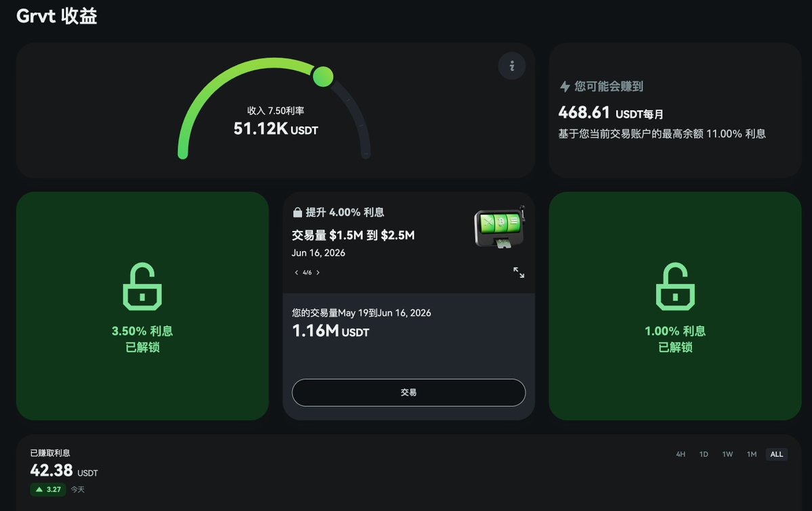Click the unlocked padlock on 3.50% card

142,286
